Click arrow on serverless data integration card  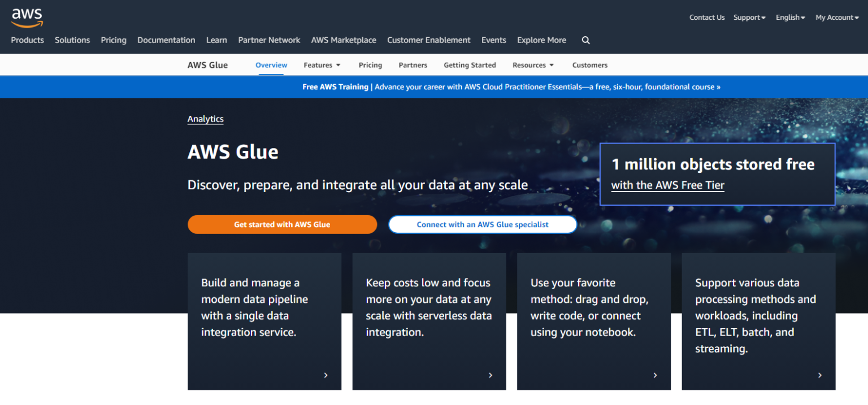coord(491,375)
